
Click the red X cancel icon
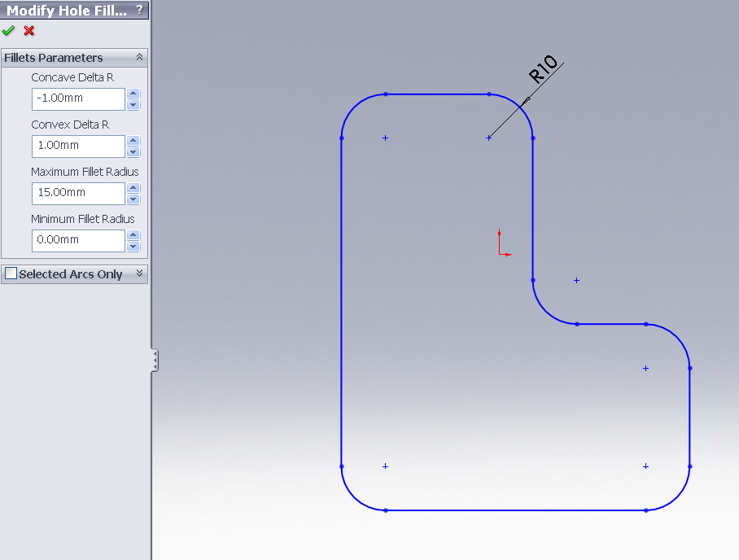click(29, 31)
